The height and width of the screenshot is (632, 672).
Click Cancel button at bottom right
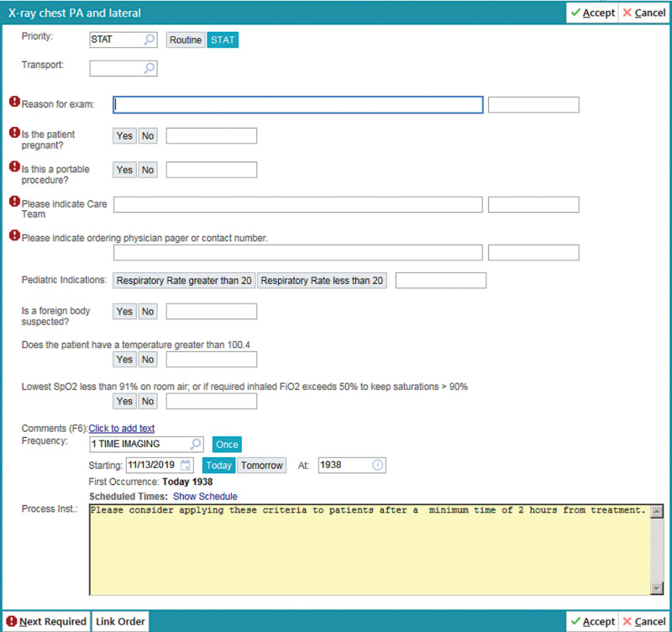pos(644,621)
